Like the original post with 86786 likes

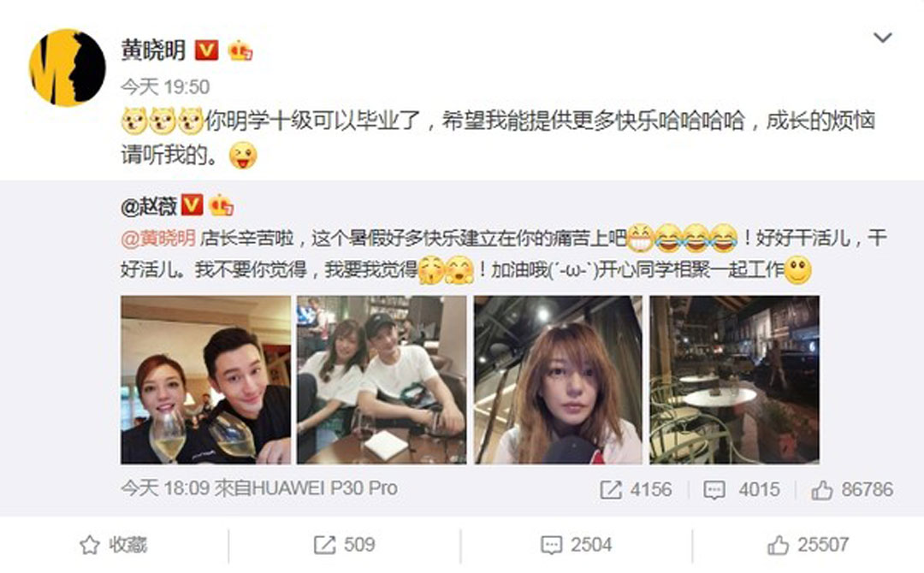852,490
